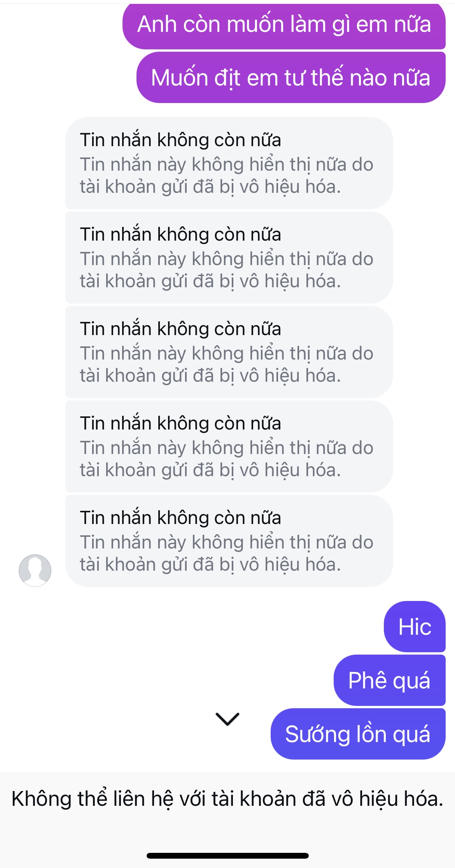The image size is (455, 868).
Task: Tap the "Hic" message bubble
Action: (x=415, y=627)
